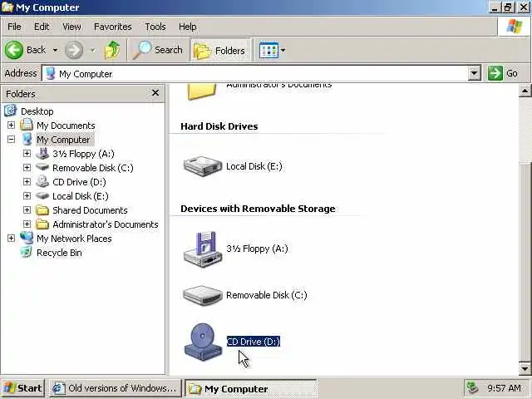The image size is (532, 399).
Task: Open the Favorites menu
Action: 113,27
